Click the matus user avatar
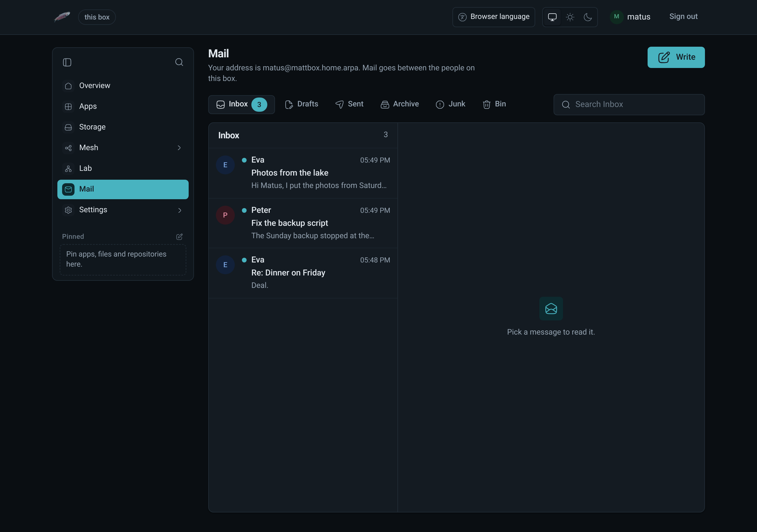Image resolution: width=757 pixels, height=532 pixels. point(616,17)
